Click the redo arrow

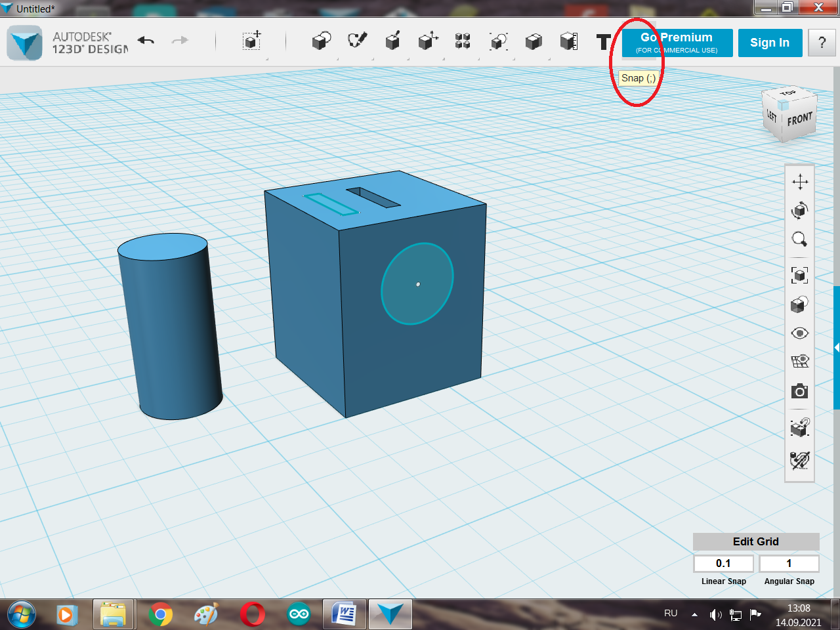point(180,41)
